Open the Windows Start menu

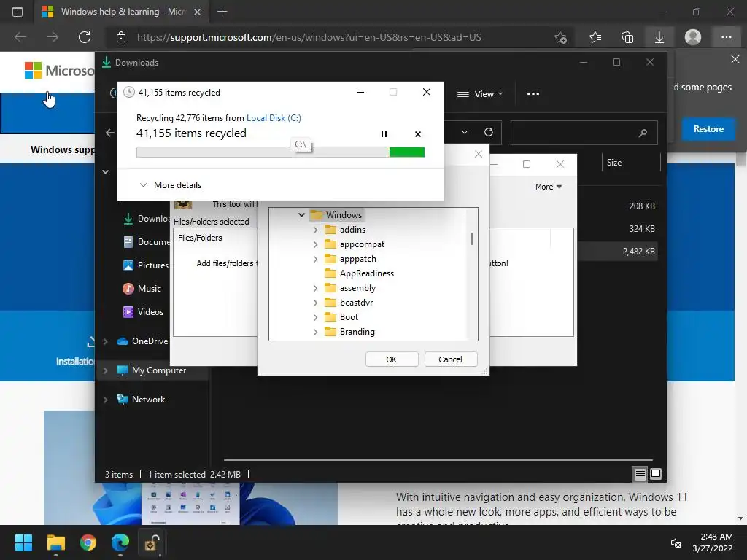23,542
